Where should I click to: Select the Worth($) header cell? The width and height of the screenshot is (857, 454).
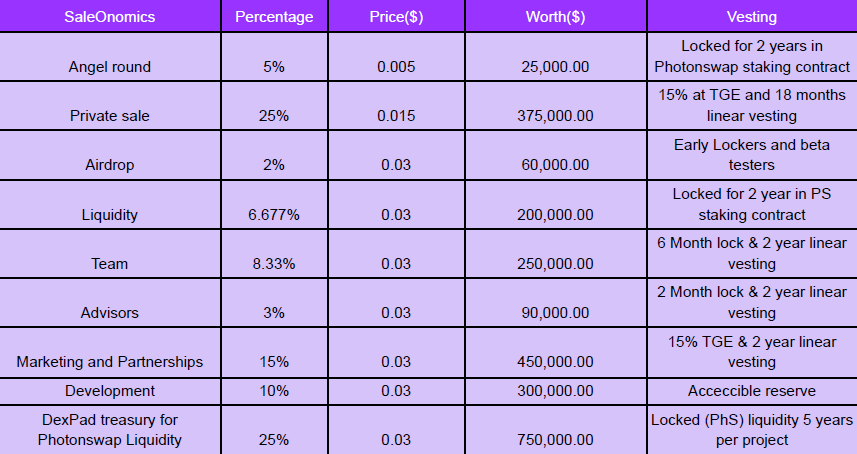point(556,16)
